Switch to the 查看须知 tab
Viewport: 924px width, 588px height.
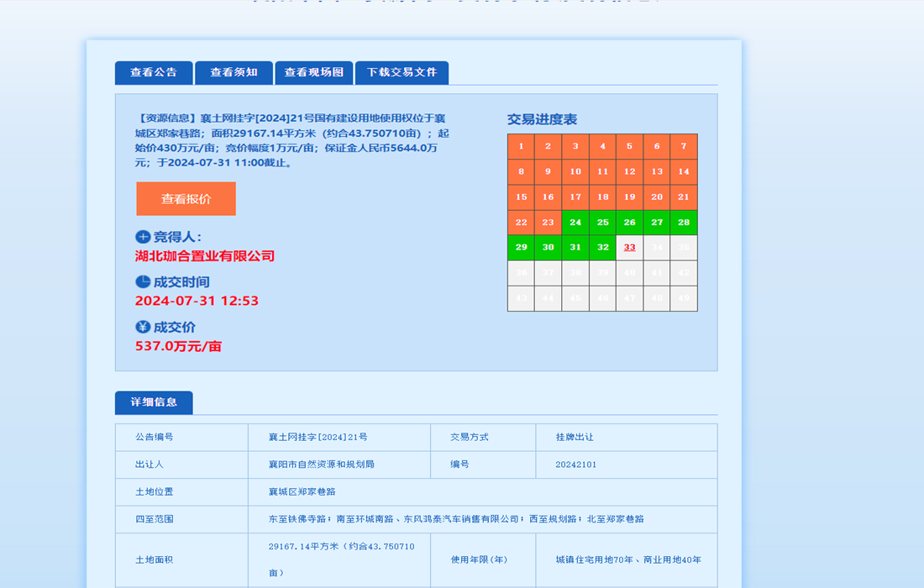click(234, 73)
